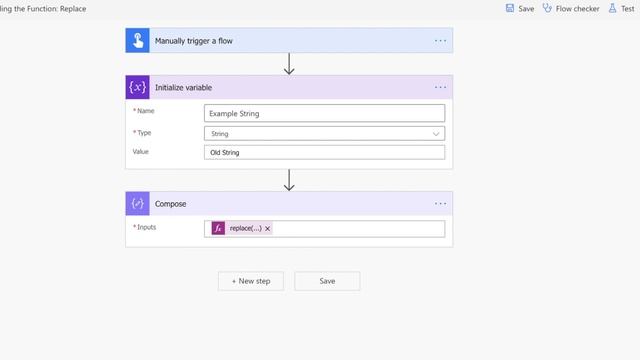Click the Save button below the flow

(327, 281)
